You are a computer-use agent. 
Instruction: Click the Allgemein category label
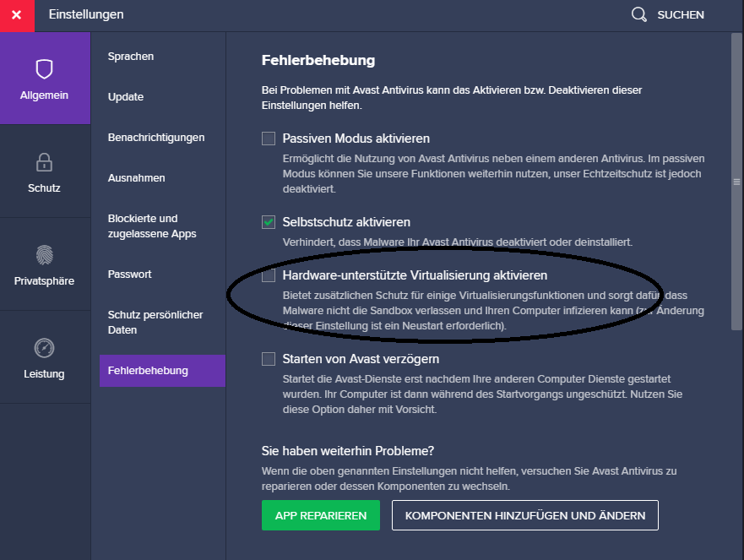[44, 95]
